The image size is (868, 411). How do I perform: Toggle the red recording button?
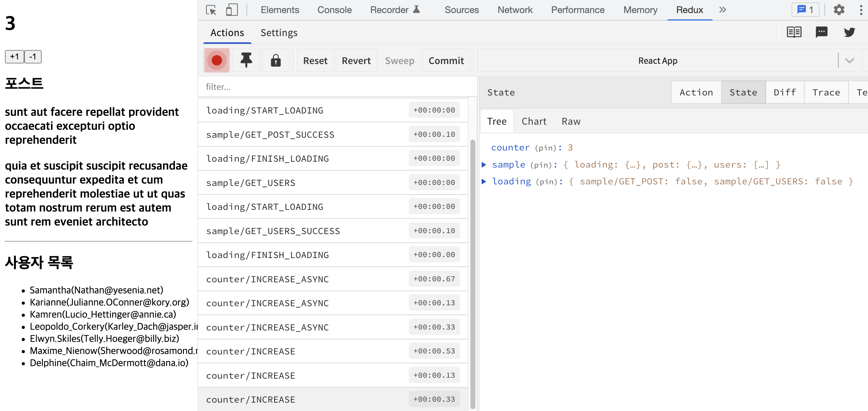click(x=217, y=60)
